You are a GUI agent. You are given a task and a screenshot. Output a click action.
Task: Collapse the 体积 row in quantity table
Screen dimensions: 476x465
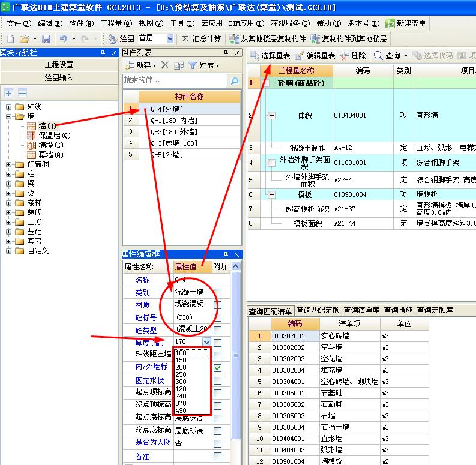[271, 116]
